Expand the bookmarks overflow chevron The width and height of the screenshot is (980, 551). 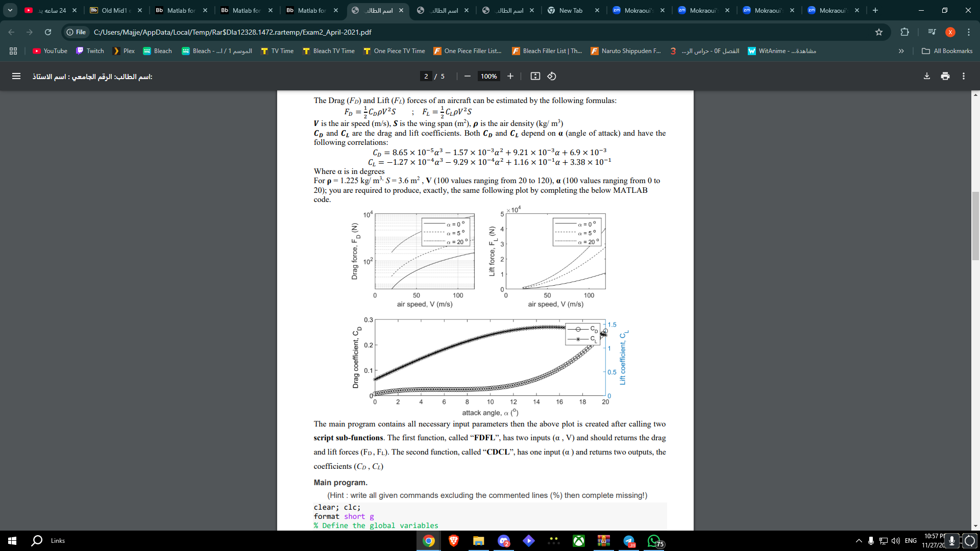click(901, 51)
